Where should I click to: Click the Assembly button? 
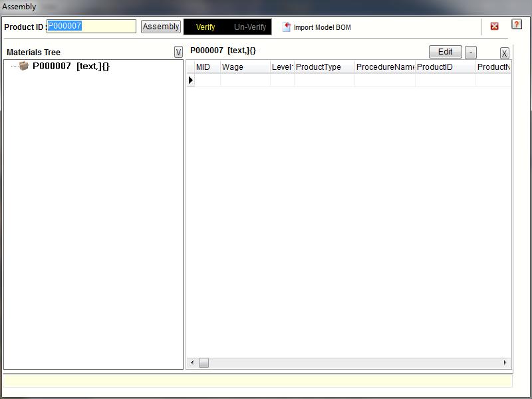click(x=161, y=27)
